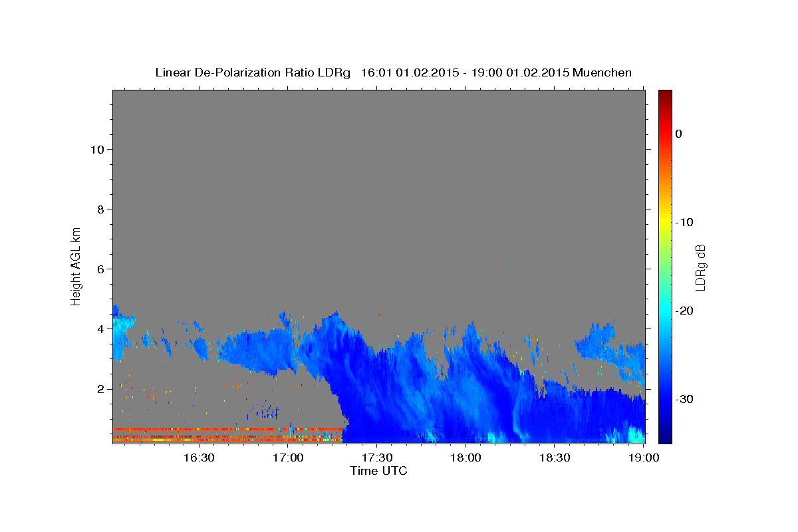Click the red ground-clutter band near the plot bottom
The width and height of the screenshot is (798, 532).
[x=227, y=430]
